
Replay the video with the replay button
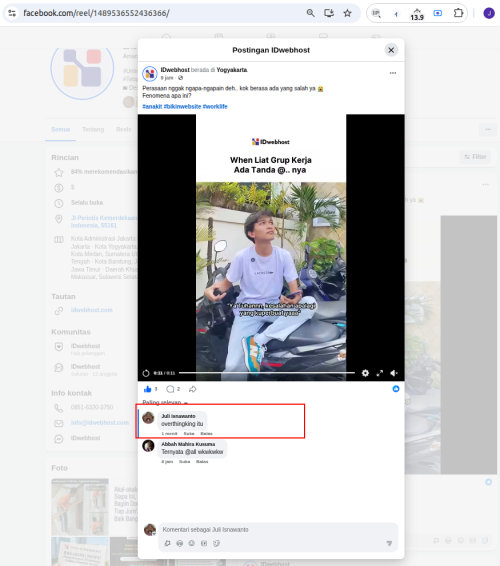(x=146, y=373)
